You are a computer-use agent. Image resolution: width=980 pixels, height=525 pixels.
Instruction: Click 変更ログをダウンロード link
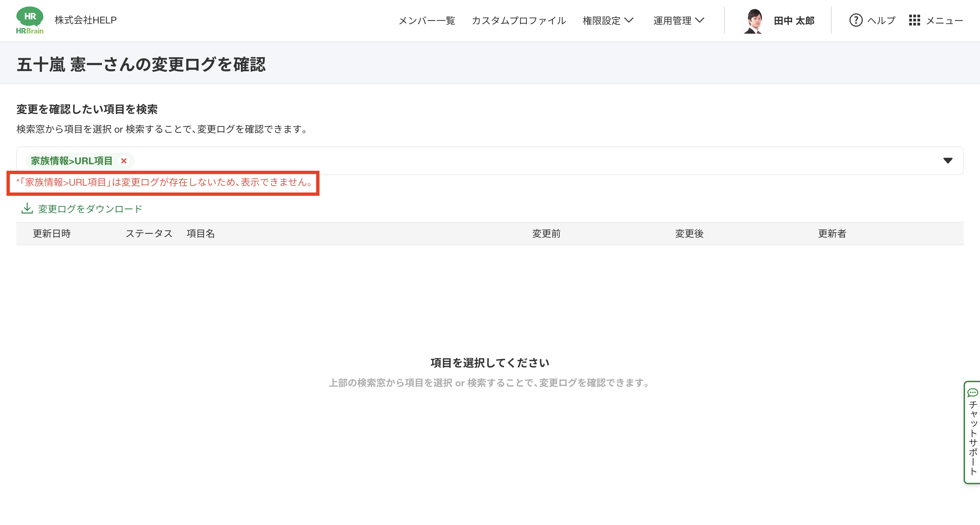point(90,209)
